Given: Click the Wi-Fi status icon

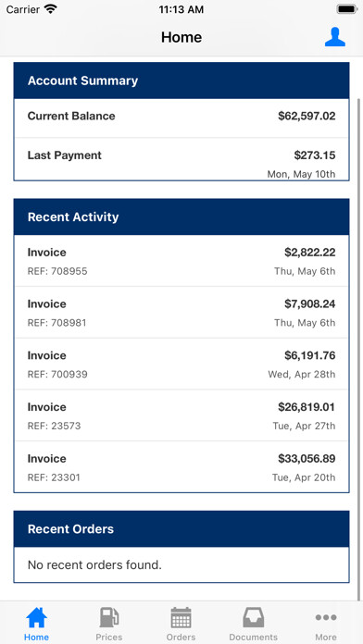Looking at the screenshot, I should (x=51, y=9).
